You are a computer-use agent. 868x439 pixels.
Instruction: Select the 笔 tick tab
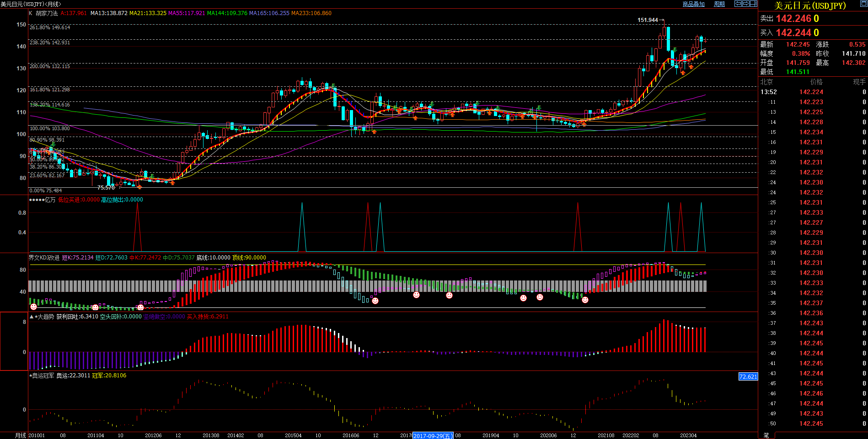click(766, 435)
